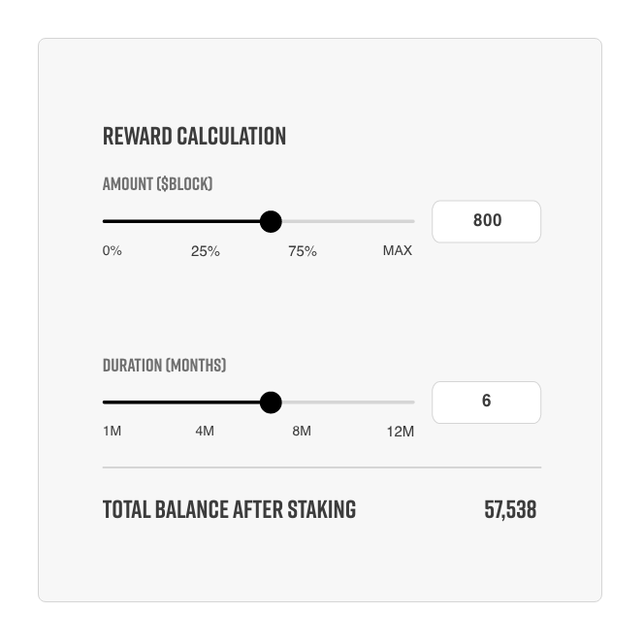The height and width of the screenshot is (644, 644).
Task: Select the 1M duration marker
Action: [x=113, y=431]
